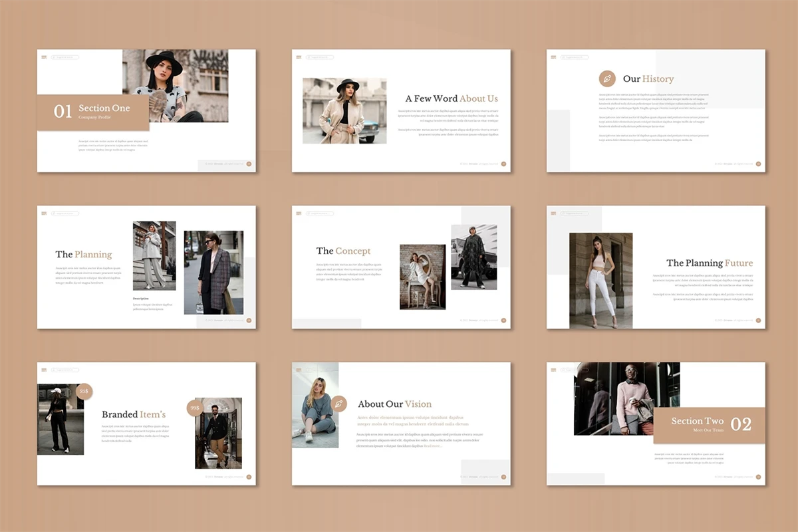Click page number circle on The Planning slide

point(249,320)
